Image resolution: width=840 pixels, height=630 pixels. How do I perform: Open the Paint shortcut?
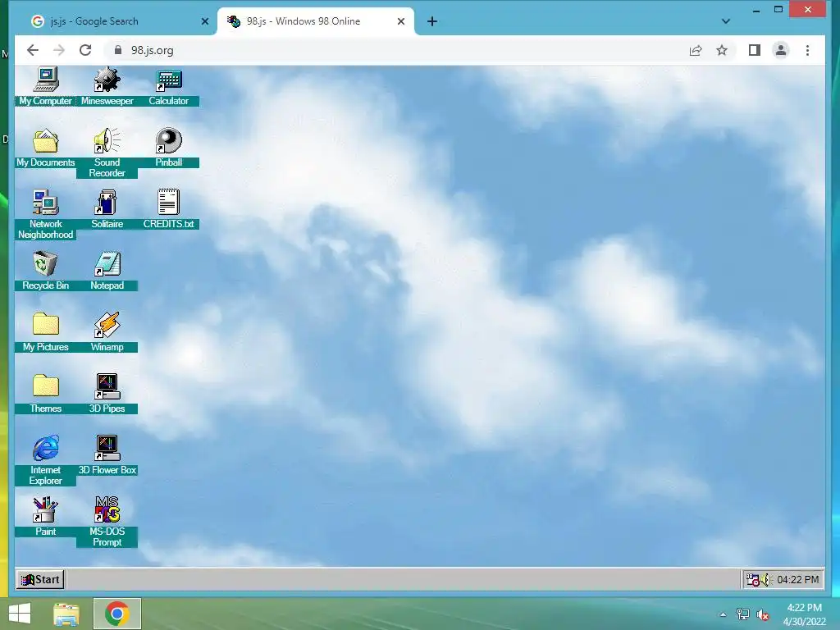coord(46,517)
